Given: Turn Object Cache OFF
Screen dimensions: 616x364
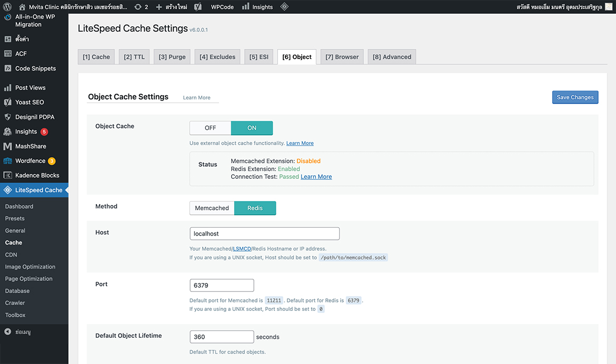Looking at the screenshot, I should coord(210,128).
